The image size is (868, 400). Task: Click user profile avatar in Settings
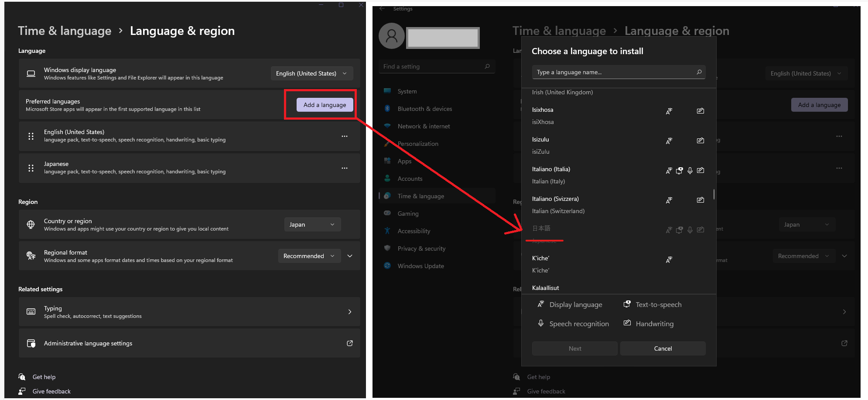click(x=392, y=36)
